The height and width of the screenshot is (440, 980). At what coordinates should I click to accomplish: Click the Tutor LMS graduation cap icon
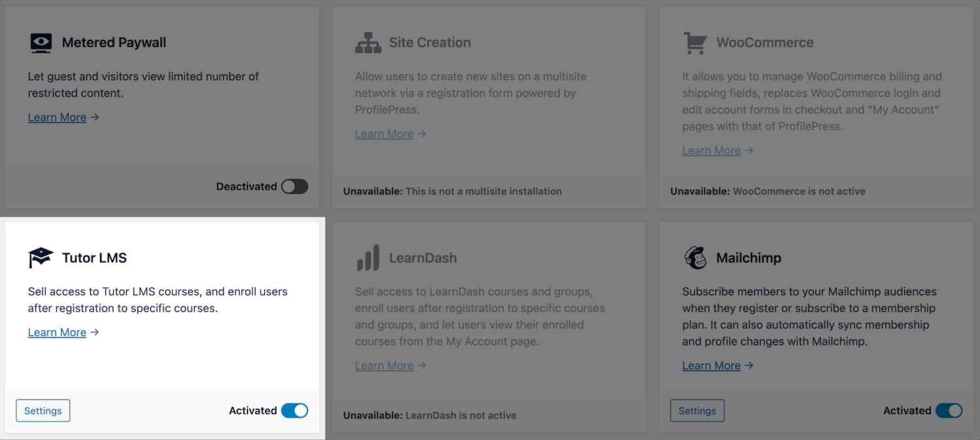(41, 258)
